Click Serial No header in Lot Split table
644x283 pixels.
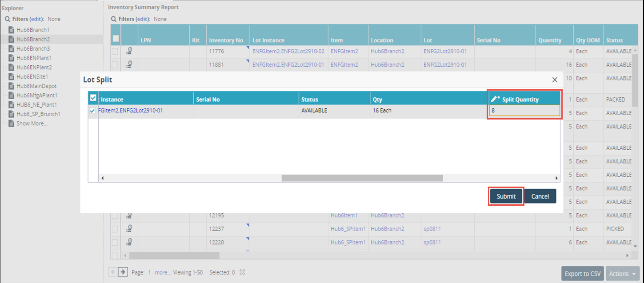[x=208, y=99]
